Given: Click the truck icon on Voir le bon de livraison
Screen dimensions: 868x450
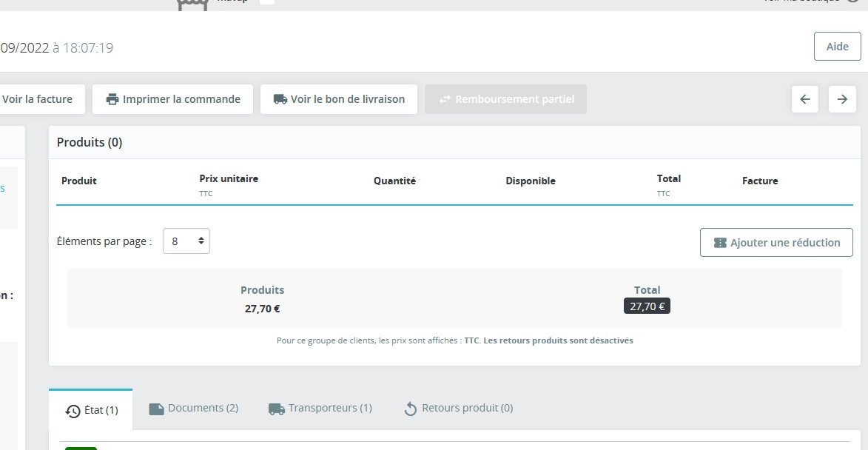Looking at the screenshot, I should 280,99.
